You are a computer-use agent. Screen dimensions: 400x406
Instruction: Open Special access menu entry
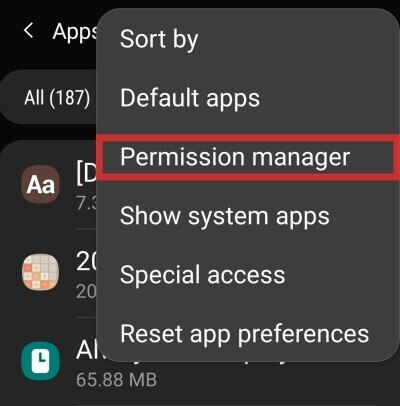pos(203,275)
